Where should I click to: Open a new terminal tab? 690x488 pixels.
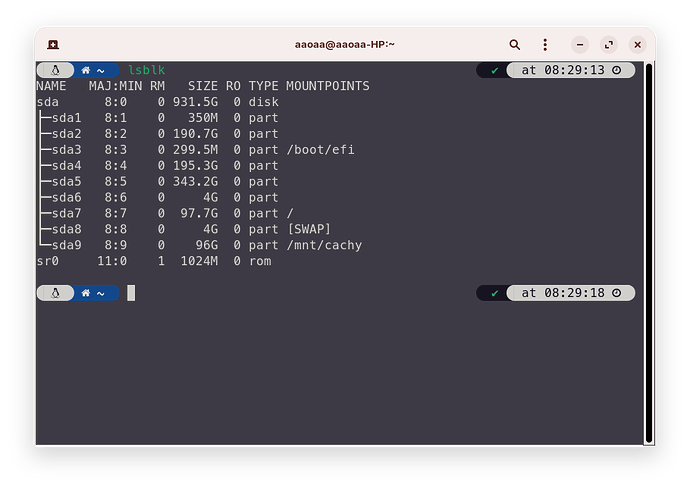51,45
